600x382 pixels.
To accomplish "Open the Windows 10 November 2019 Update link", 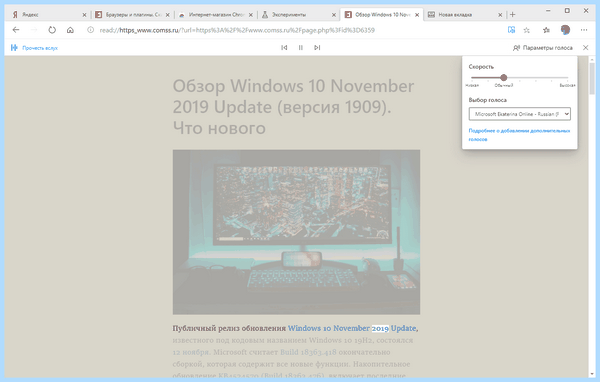I will [352, 328].
